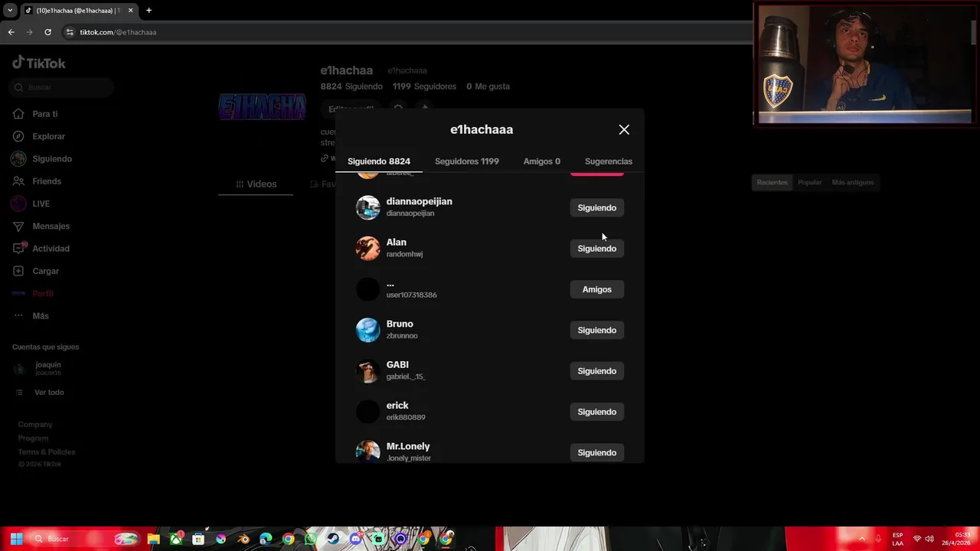Unfollow diannaopeijian via Siguiendo button
This screenshot has height=551, width=980.
596,208
